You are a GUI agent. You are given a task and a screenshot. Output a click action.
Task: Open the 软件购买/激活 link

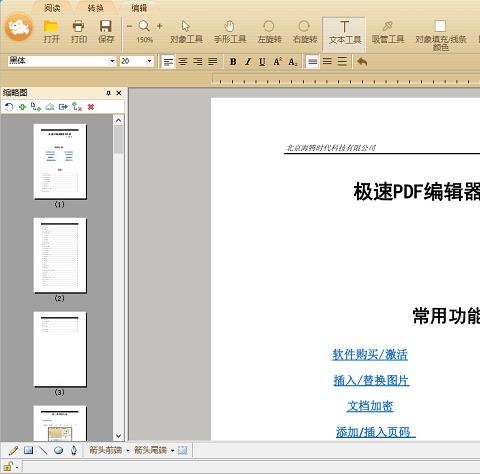pyautogui.click(x=370, y=354)
